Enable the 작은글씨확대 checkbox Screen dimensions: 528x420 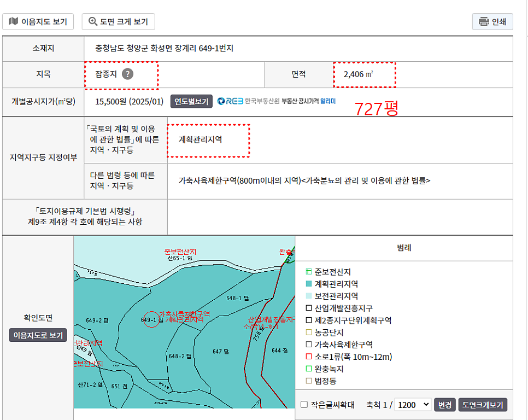click(304, 405)
